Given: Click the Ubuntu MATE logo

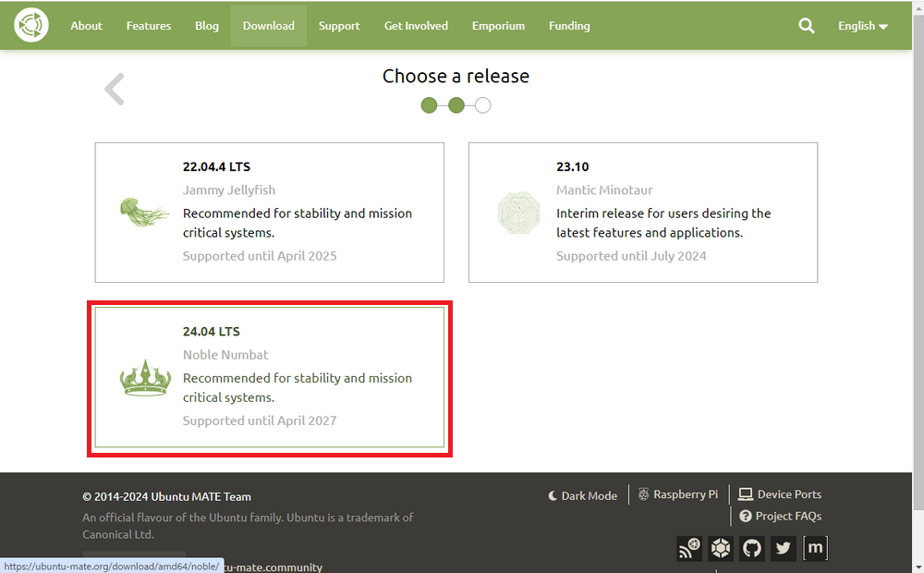Looking at the screenshot, I should click(30, 25).
